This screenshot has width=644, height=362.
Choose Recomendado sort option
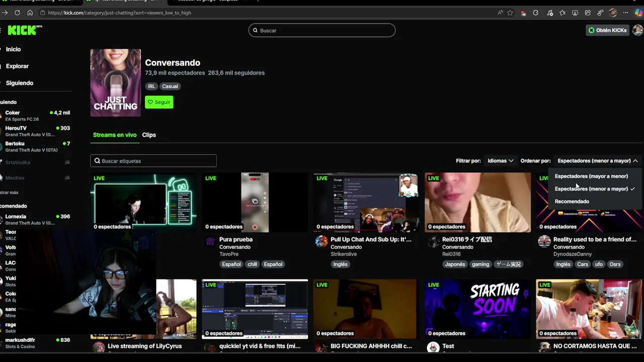pos(572,201)
